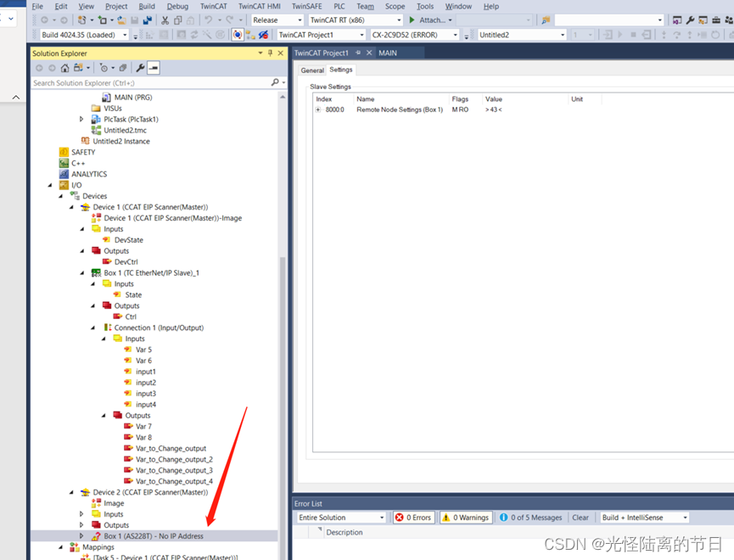Click Pending Changes Filter clock icon

click(x=104, y=68)
